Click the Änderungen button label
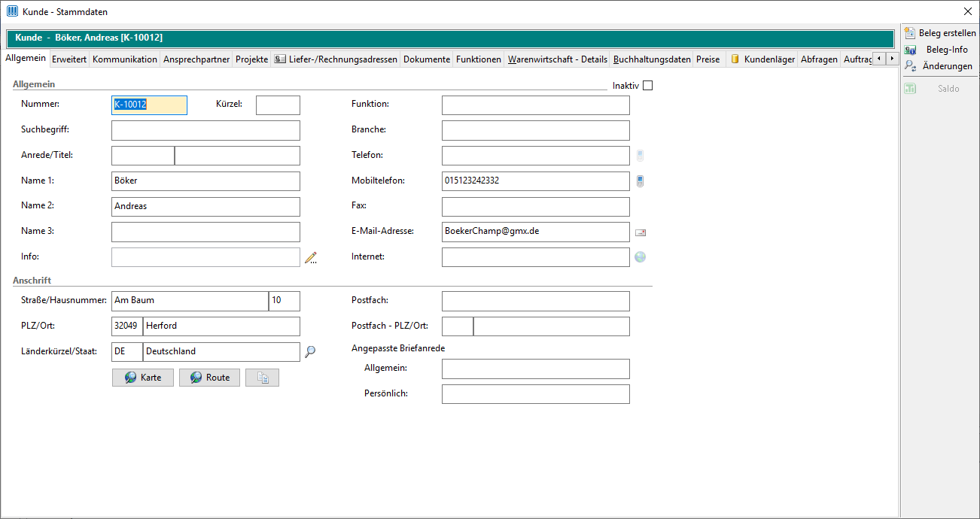The height and width of the screenshot is (519, 980). (947, 66)
